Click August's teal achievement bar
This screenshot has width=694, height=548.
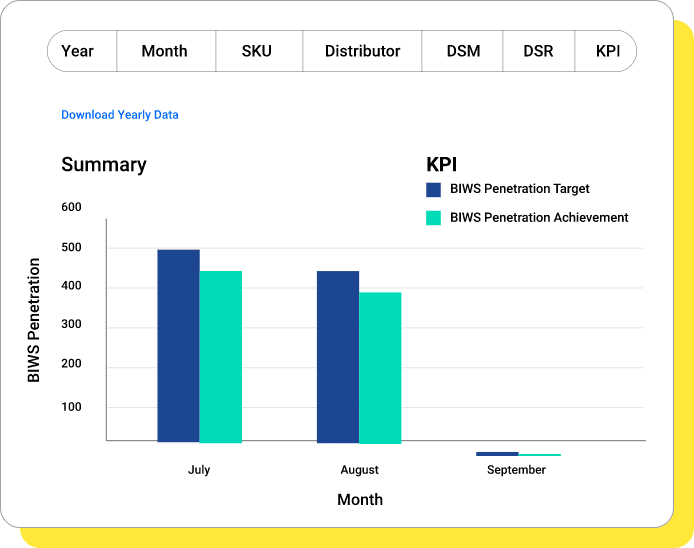click(380, 367)
